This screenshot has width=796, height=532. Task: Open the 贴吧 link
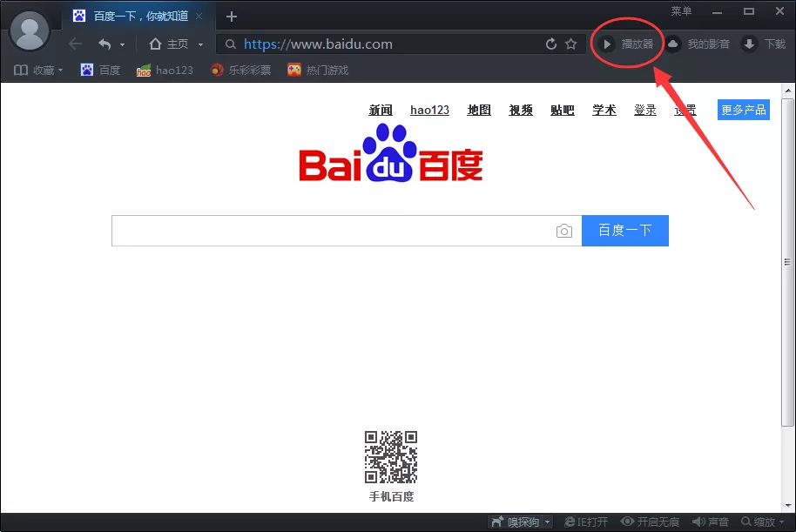pos(562,110)
